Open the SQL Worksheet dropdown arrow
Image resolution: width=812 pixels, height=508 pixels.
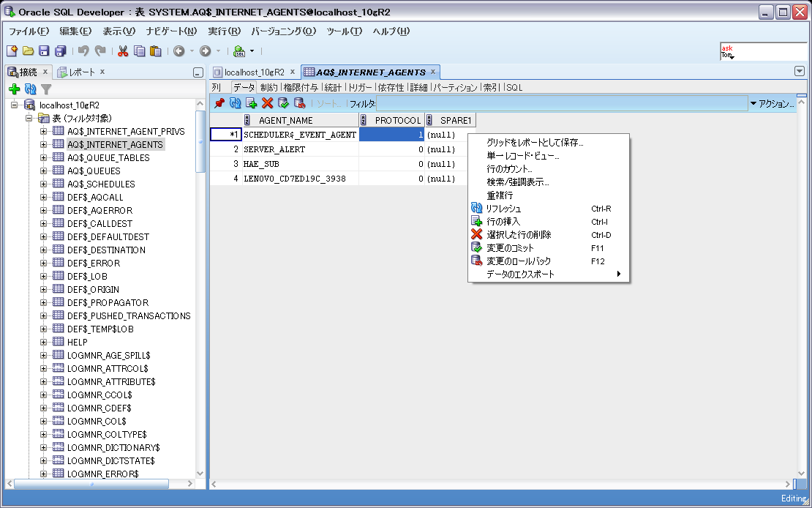coord(252,51)
